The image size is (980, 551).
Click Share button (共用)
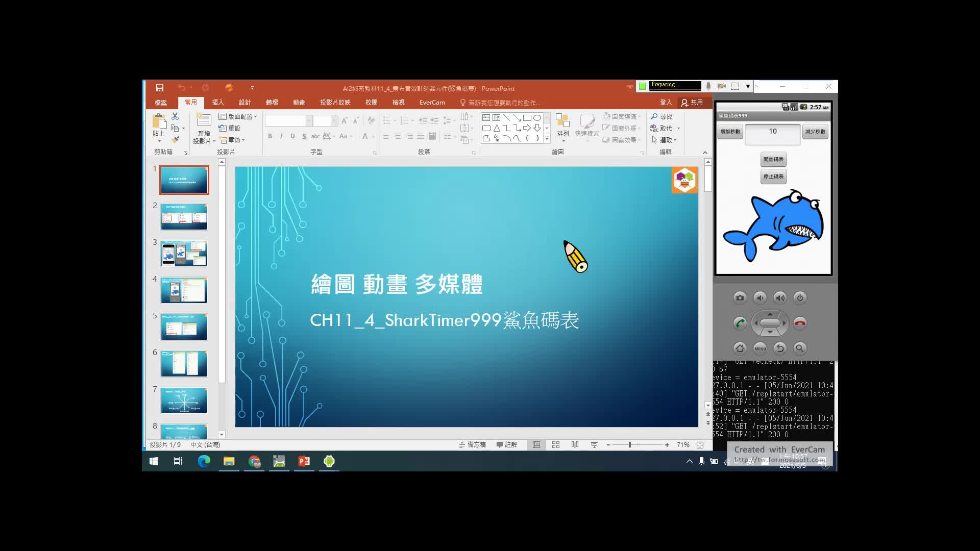click(692, 103)
